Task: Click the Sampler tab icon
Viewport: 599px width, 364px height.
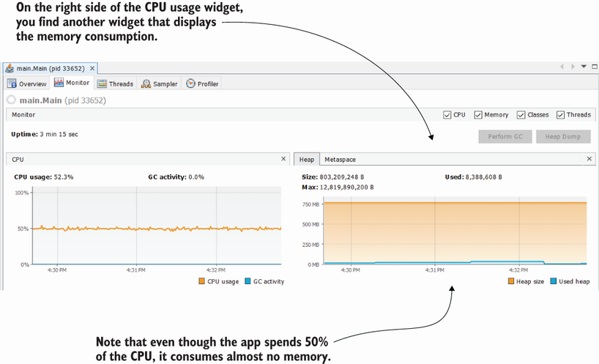Action: coord(146,83)
